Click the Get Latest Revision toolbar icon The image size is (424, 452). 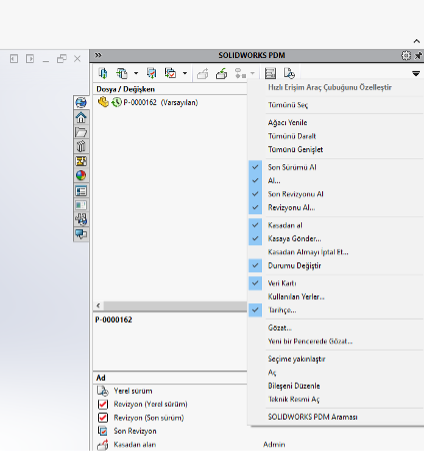[x=151, y=73]
